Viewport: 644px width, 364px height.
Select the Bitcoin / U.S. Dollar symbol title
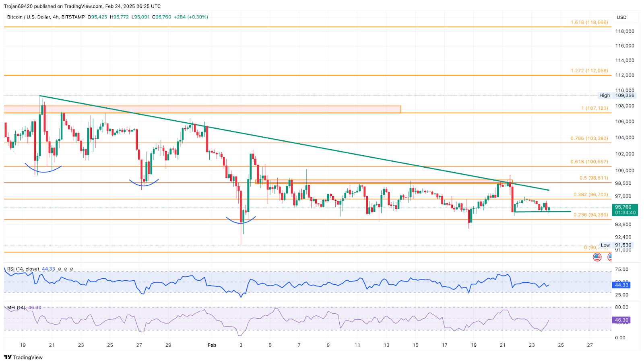coord(28,17)
